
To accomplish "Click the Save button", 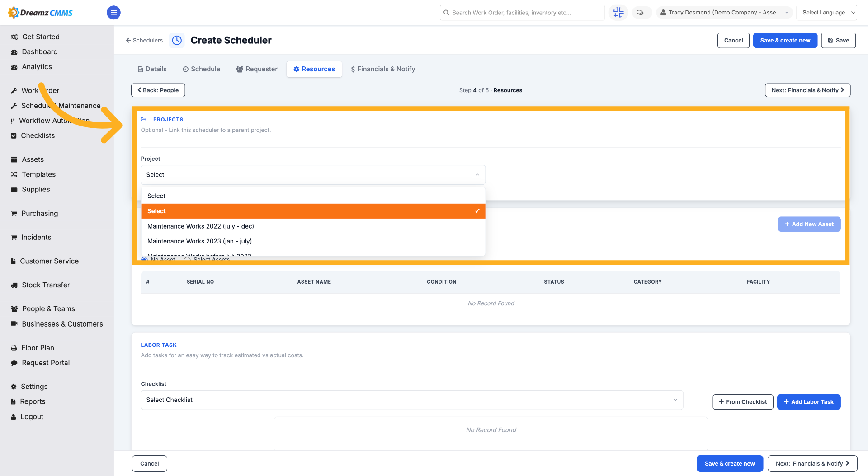I will pos(839,40).
